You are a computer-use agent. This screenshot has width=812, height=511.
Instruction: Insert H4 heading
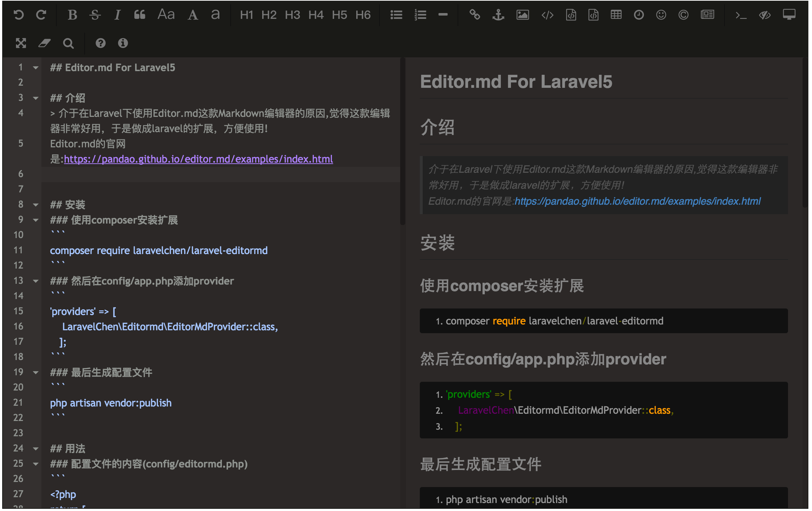coord(316,15)
